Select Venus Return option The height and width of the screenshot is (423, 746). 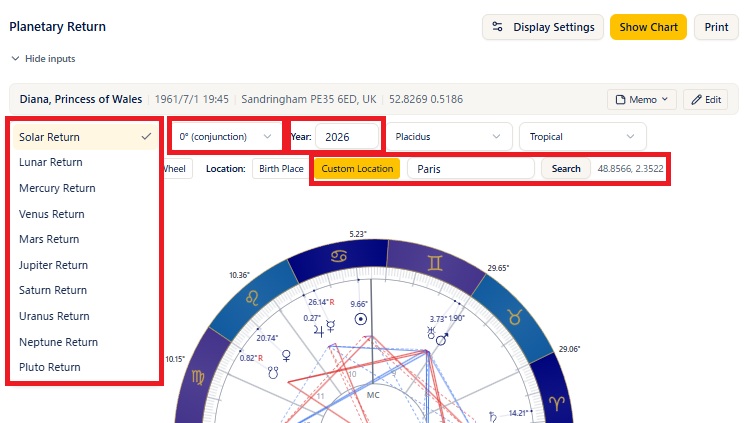point(85,214)
